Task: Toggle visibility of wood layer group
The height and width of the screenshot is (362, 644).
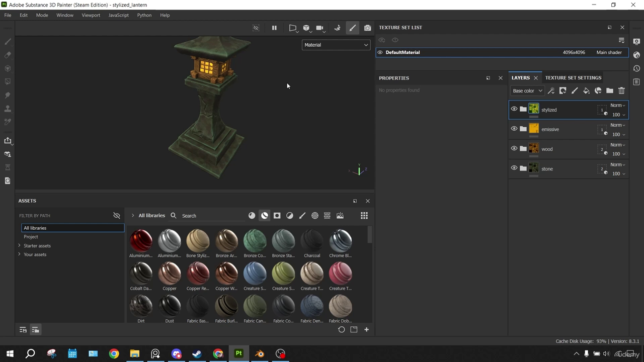Action: pos(514,148)
